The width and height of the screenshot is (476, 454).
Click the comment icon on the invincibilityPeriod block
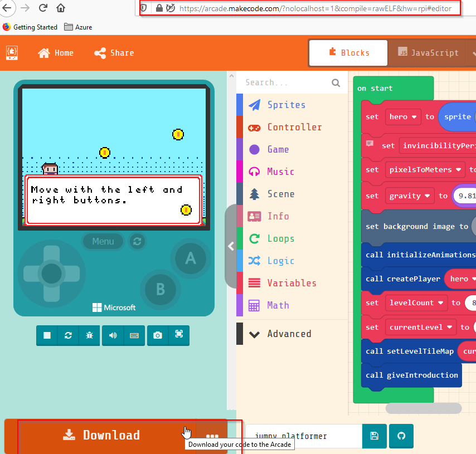point(370,144)
